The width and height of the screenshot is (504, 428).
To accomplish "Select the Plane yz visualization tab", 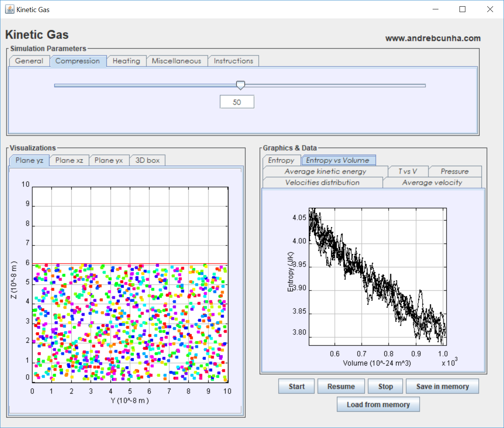I will (x=29, y=160).
